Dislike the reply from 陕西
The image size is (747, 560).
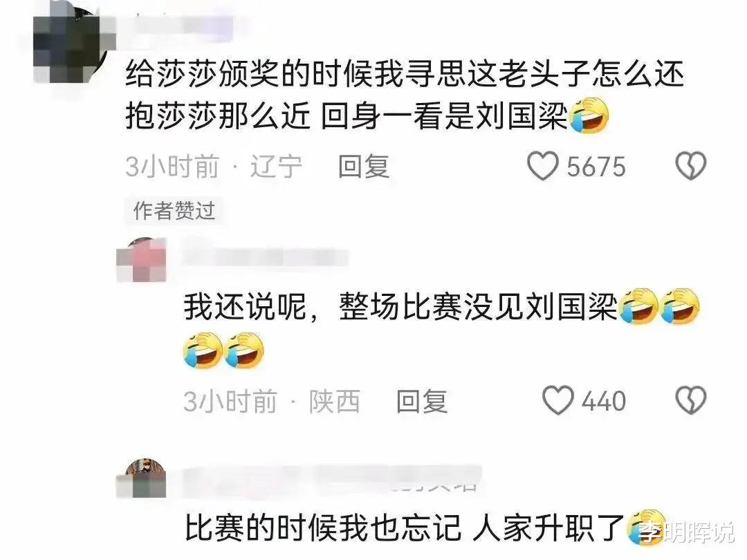(x=691, y=400)
